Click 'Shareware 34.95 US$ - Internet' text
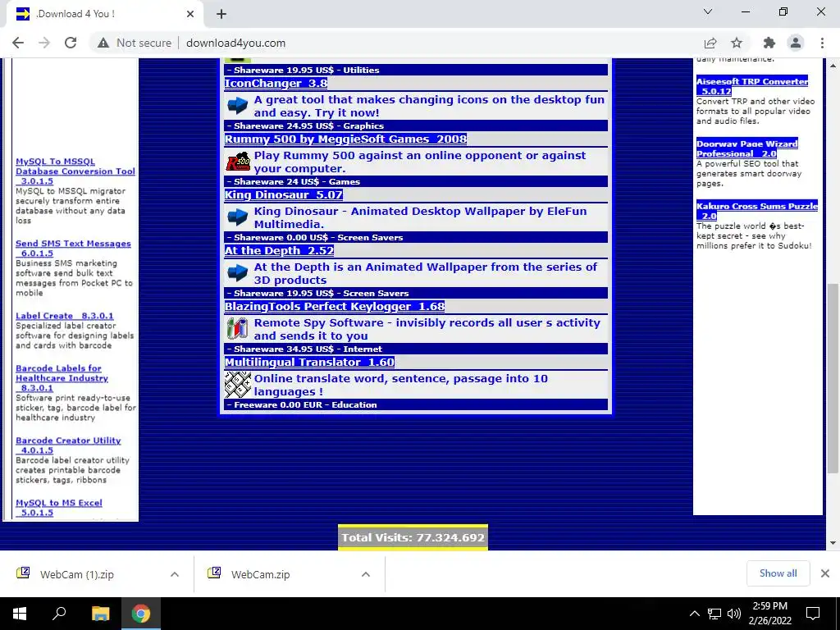Screen dimensions: 840x630 [308, 349]
